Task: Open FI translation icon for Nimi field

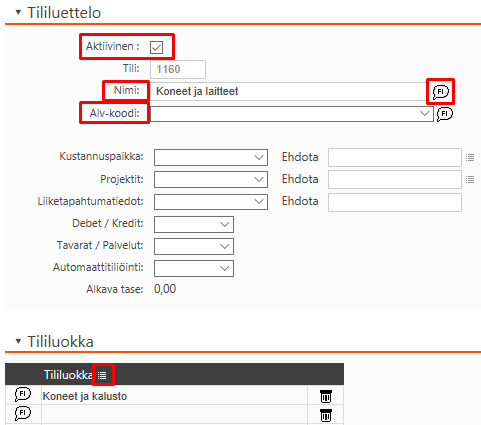Action: point(441,92)
